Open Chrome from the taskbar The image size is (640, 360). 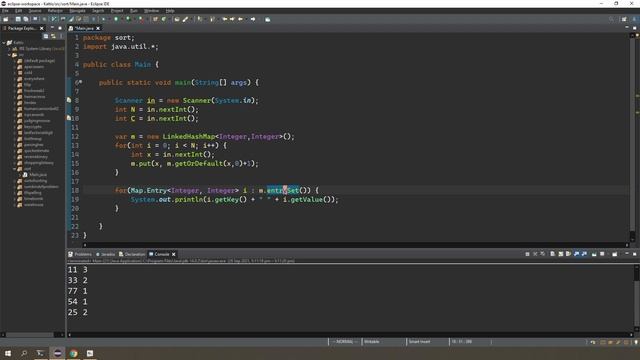[x=73, y=353]
